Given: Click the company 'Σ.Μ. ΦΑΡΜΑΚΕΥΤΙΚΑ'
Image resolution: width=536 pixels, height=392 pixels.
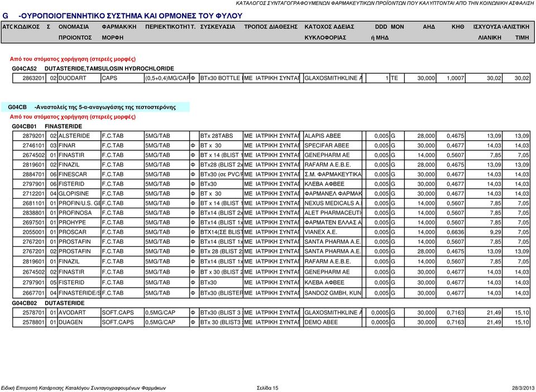Looking at the screenshot, I should point(333,174).
